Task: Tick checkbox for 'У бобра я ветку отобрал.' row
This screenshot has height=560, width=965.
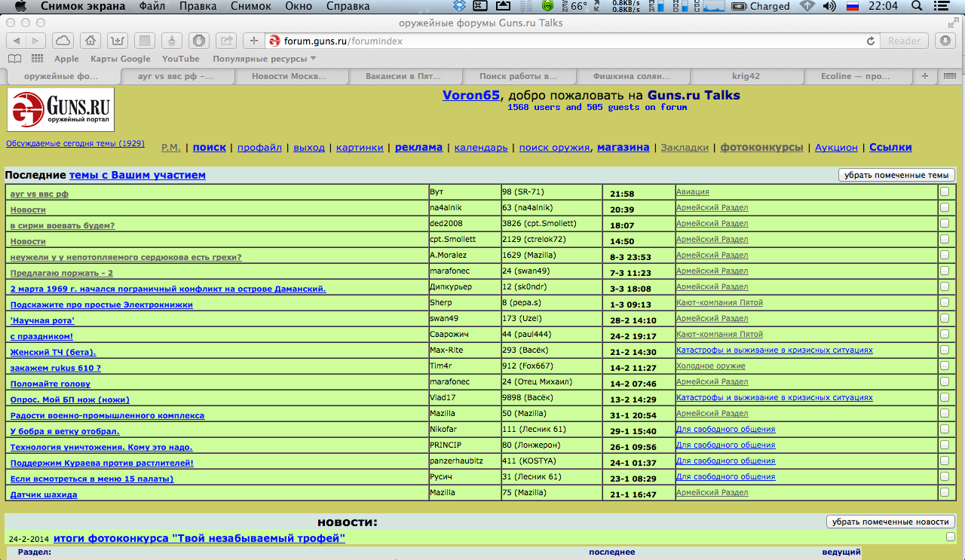Action: 944,429
